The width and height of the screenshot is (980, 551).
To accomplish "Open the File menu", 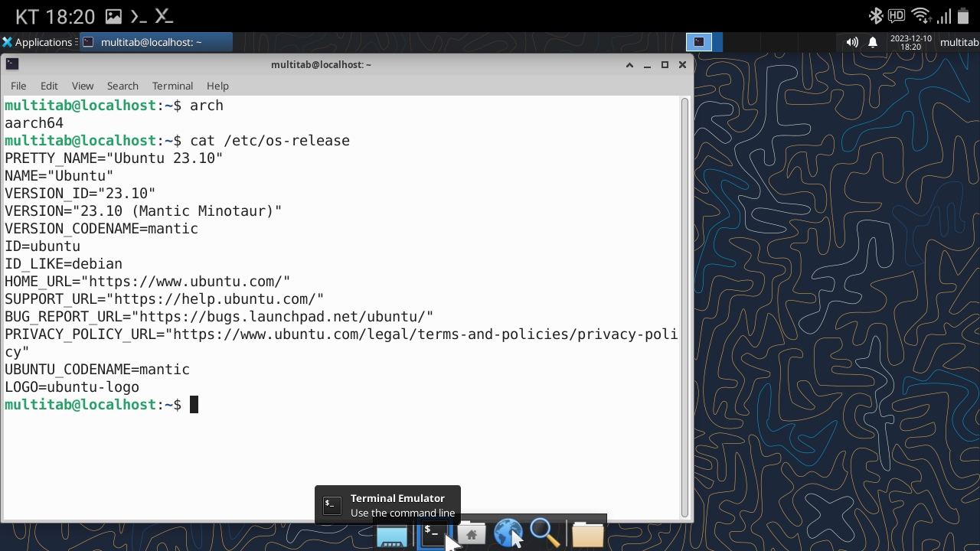I will (x=18, y=86).
